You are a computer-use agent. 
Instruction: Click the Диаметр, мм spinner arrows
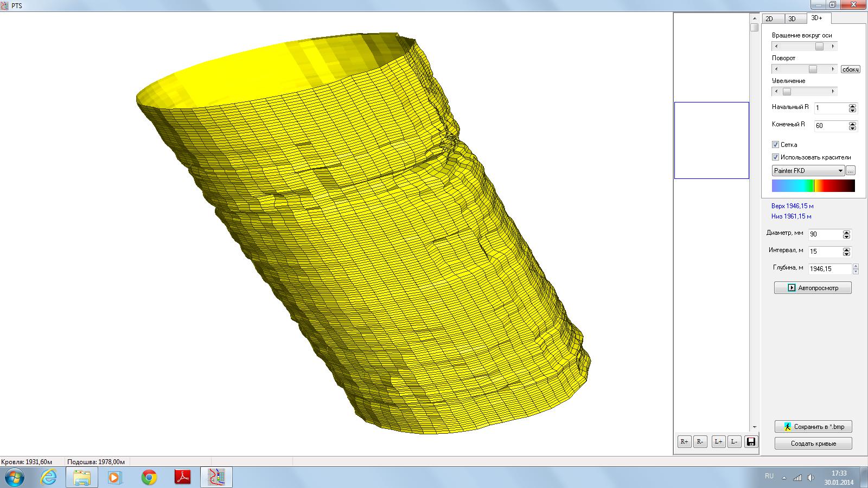[846, 235]
